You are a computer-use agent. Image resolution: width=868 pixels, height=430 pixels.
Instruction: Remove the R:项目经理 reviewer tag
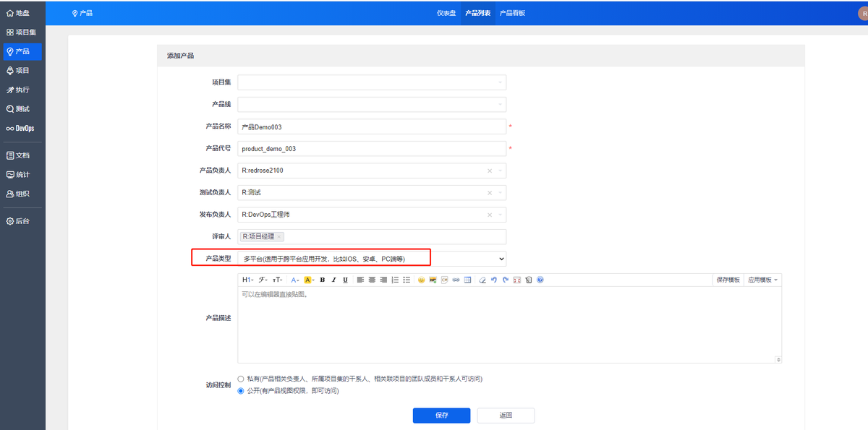(x=279, y=237)
